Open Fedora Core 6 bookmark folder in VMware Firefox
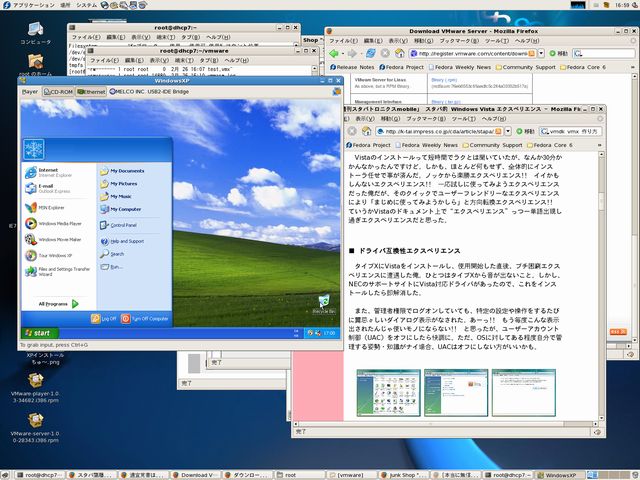 click(584, 67)
